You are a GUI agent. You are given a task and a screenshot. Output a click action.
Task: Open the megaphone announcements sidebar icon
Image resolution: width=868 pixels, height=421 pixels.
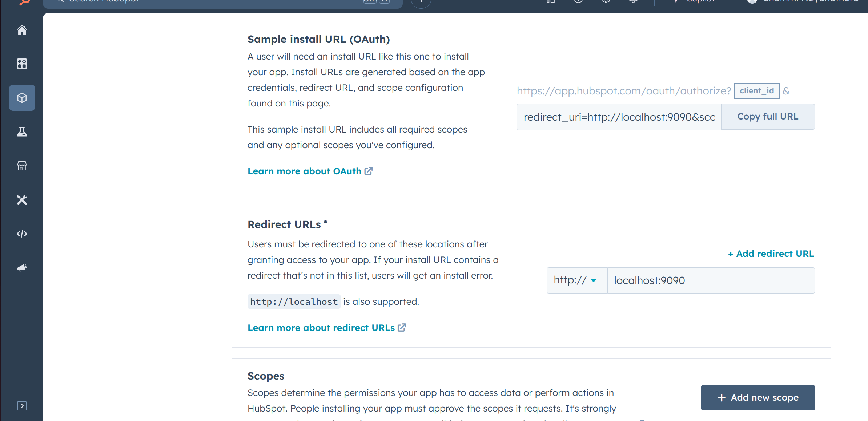coord(22,268)
